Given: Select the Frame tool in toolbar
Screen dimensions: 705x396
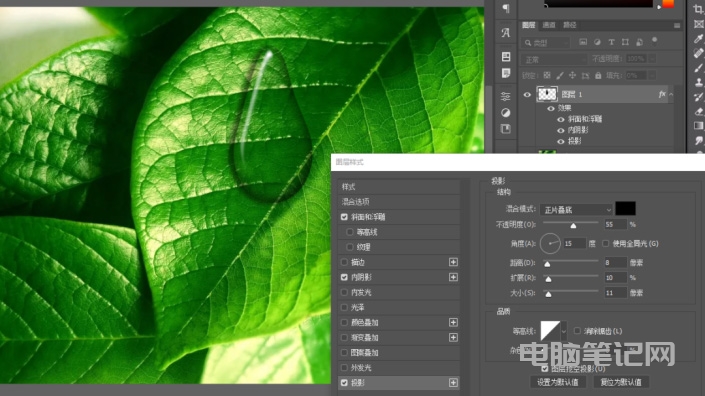Looking at the screenshot, I should 698,24.
